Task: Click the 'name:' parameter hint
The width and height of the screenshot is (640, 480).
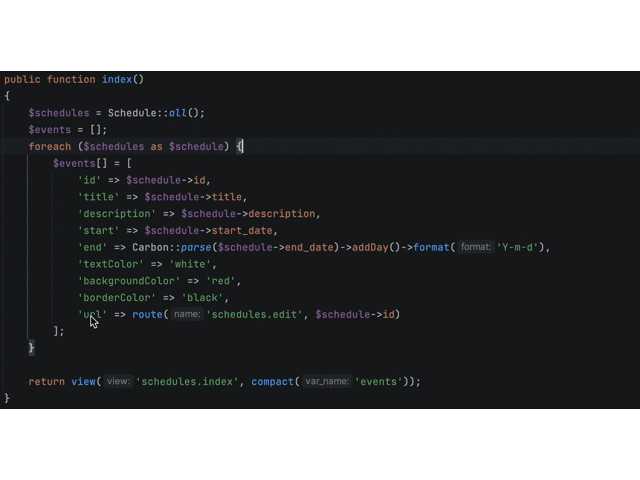Action: point(187,314)
